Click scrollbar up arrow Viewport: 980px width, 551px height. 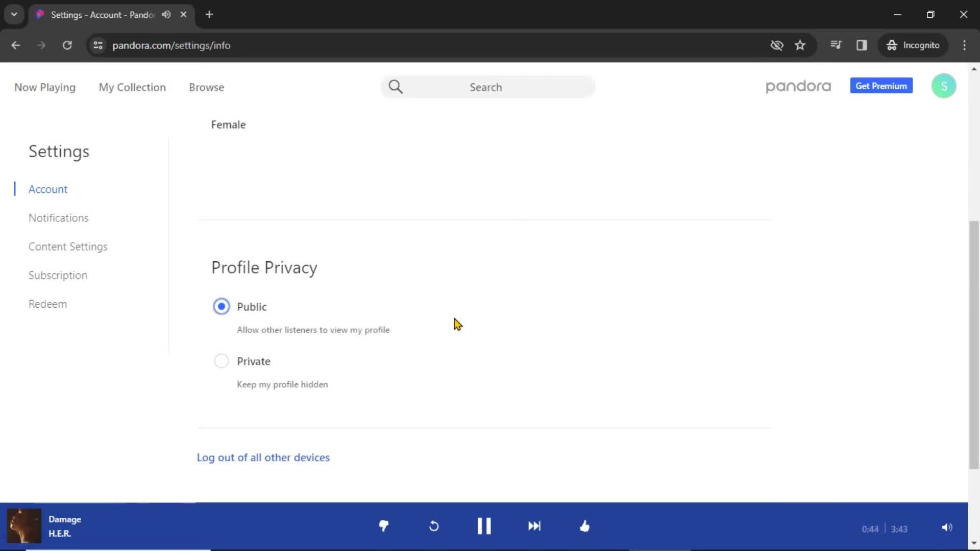(x=974, y=69)
